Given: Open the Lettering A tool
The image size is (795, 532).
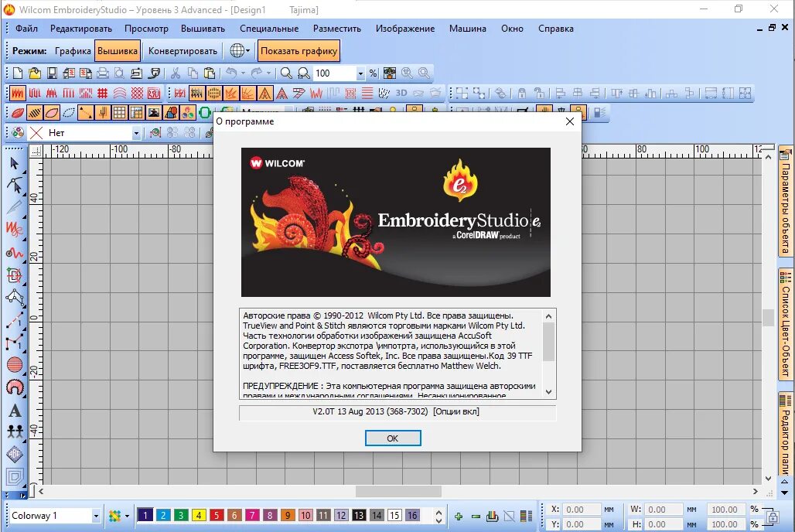Looking at the screenshot, I should (15, 411).
